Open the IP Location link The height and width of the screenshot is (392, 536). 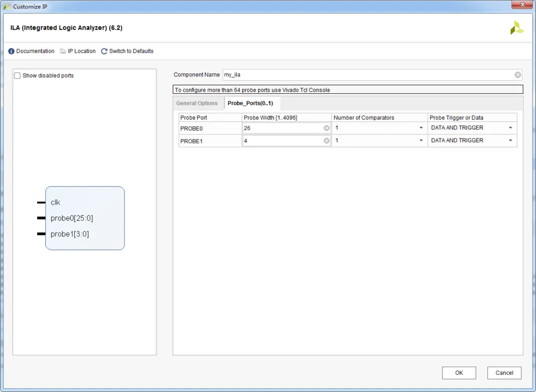[82, 51]
